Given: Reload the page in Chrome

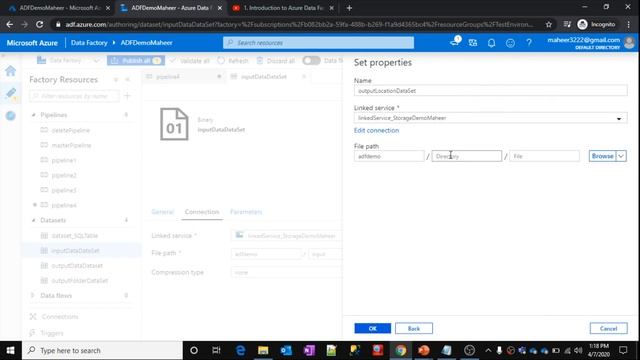Looking at the screenshot, I should coord(39,24).
